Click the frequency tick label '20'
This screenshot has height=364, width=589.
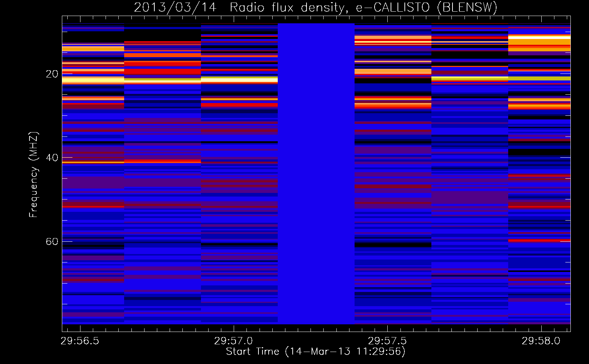pos(52,74)
